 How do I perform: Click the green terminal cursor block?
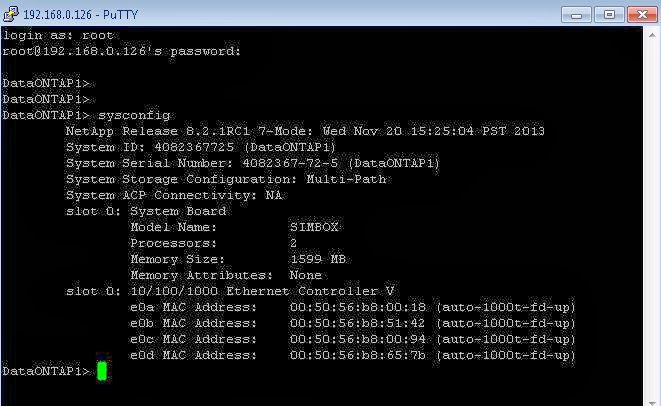[102, 371]
